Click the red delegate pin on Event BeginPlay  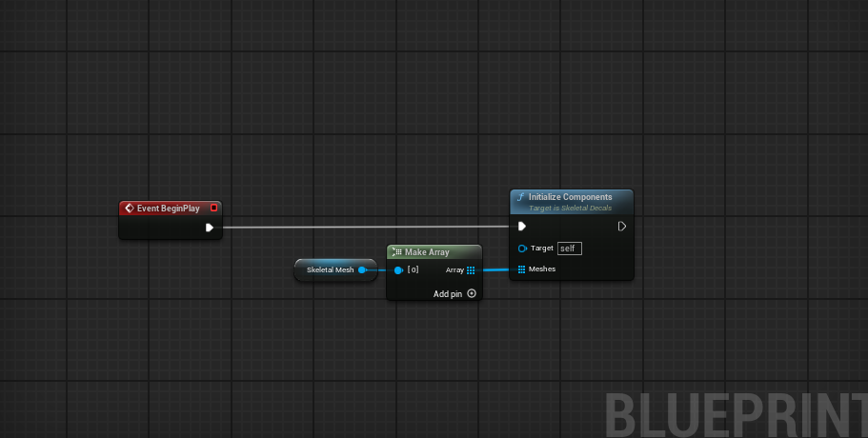coord(213,208)
